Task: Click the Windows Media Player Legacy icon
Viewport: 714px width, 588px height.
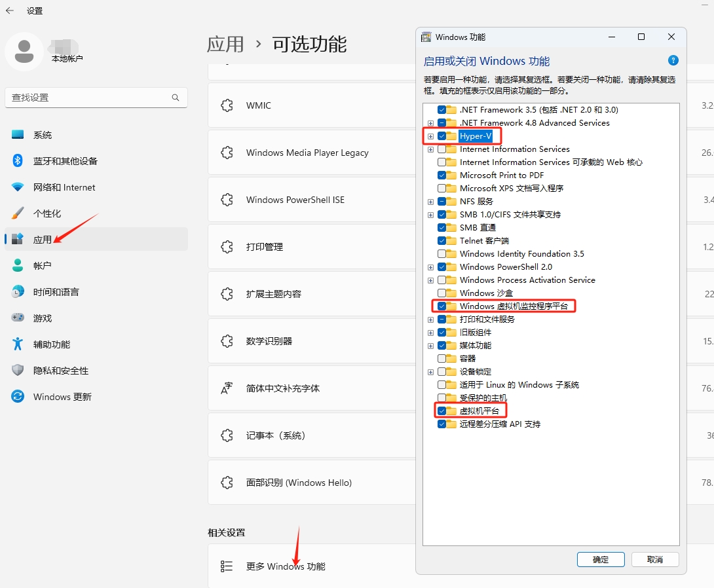Action: tap(227, 153)
